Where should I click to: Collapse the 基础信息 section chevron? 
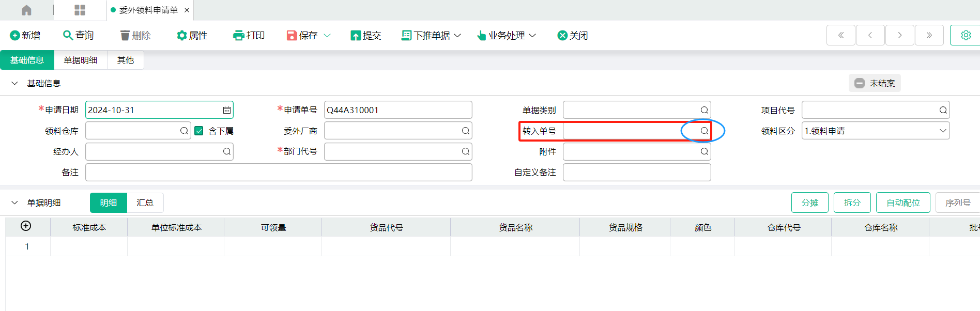point(14,83)
